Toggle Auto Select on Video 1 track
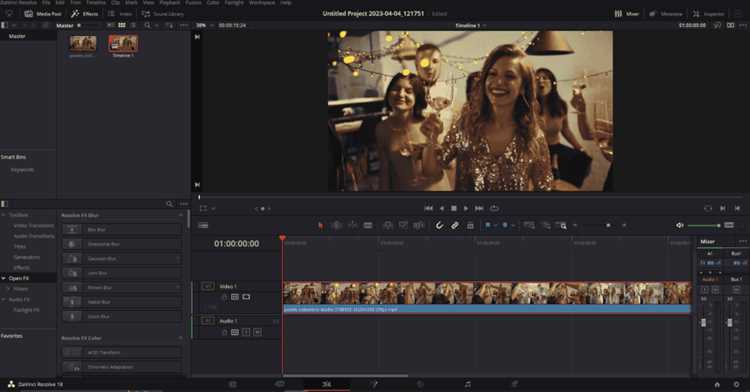The width and height of the screenshot is (750, 392). point(235,297)
